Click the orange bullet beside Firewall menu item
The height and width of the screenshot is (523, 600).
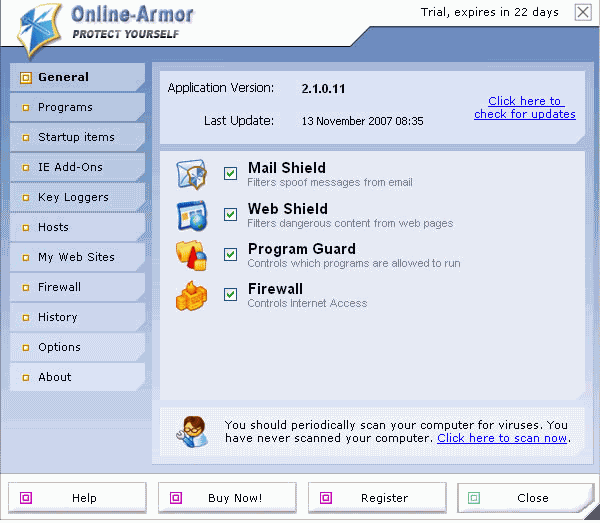[26, 288]
